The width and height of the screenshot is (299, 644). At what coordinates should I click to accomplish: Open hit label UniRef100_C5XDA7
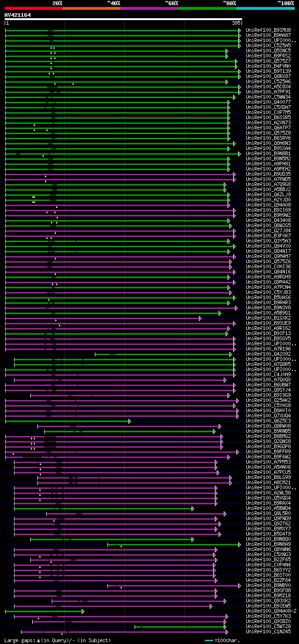click(268, 107)
